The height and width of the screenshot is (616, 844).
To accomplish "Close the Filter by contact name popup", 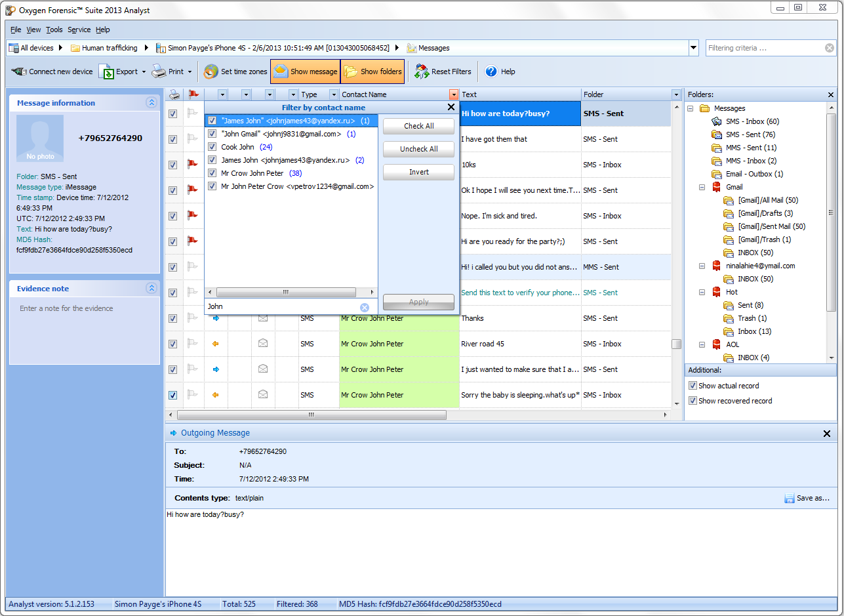I will (451, 107).
